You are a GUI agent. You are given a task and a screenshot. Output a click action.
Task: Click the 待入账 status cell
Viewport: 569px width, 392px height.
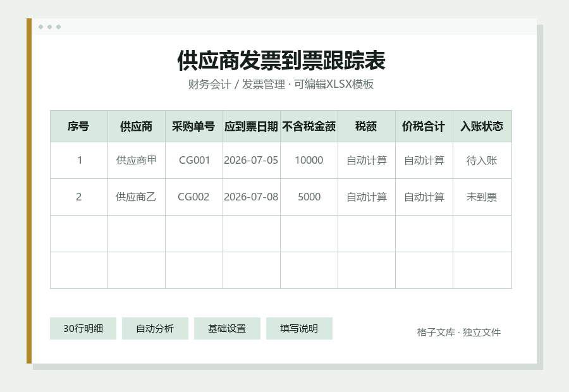pyautogui.click(x=482, y=161)
